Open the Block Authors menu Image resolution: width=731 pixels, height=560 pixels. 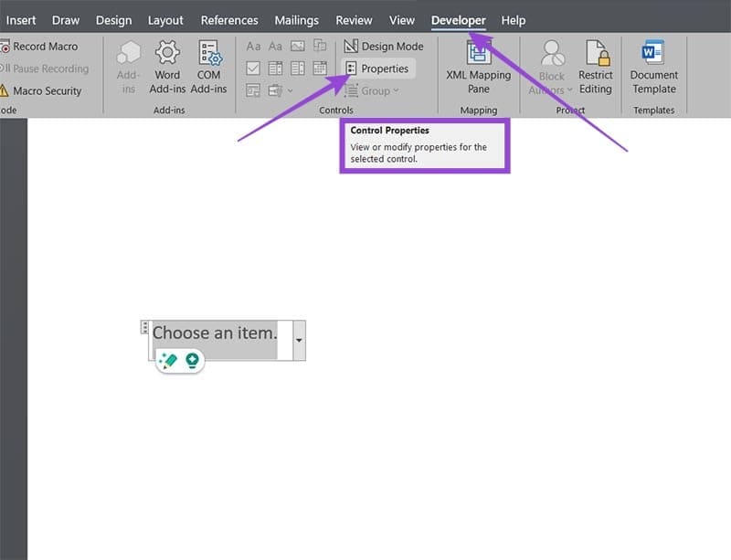click(552, 68)
